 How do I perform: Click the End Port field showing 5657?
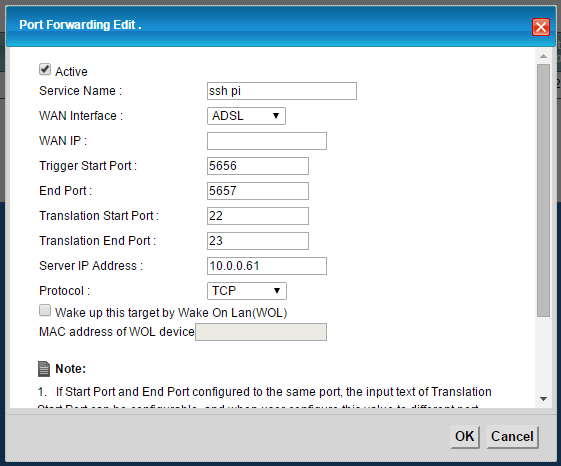pyautogui.click(x=258, y=191)
